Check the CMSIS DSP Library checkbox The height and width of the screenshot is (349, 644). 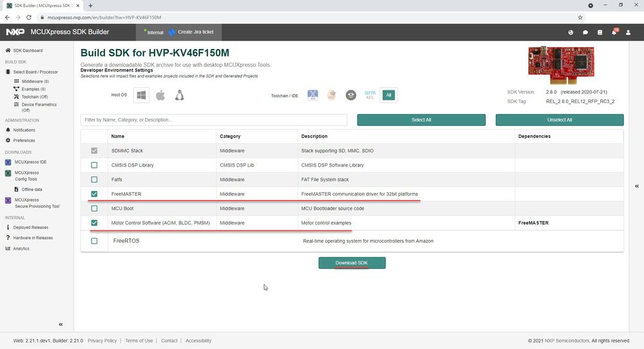tap(94, 165)
